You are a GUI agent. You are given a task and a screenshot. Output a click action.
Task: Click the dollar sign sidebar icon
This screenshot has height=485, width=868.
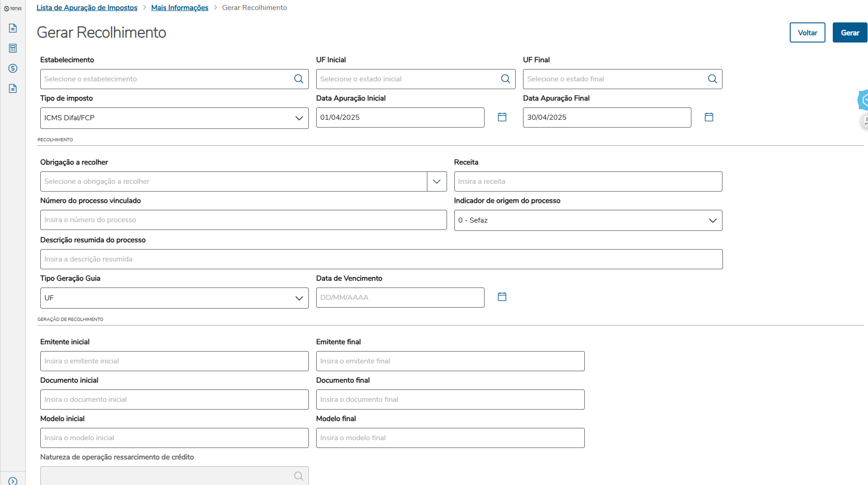(13, 69)
